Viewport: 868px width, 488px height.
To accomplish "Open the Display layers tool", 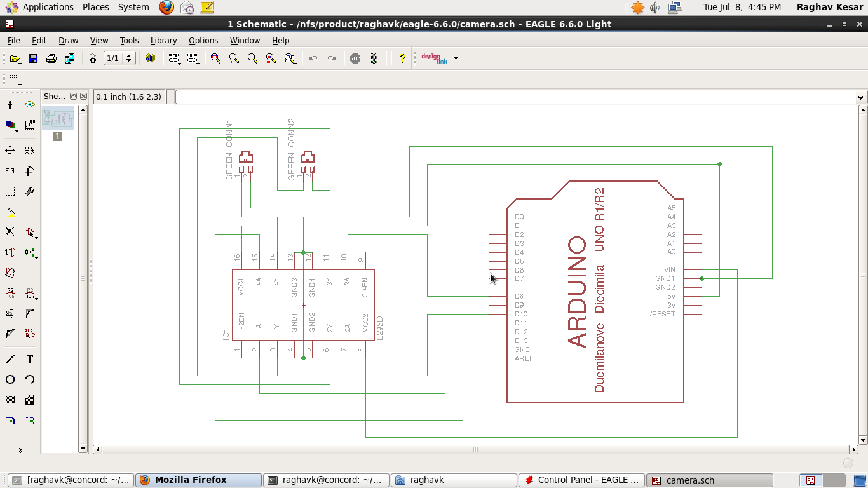I will (10, 125).
